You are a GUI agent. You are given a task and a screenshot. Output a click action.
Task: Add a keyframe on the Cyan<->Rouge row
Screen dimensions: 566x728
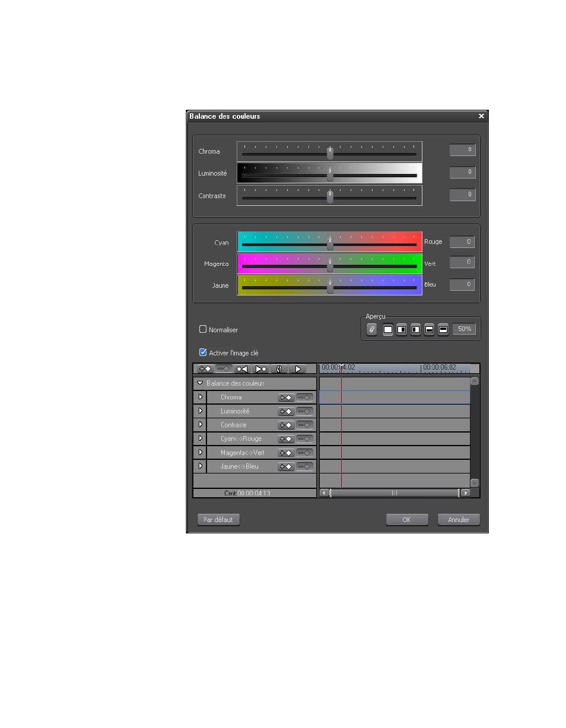tap(287, 439)
